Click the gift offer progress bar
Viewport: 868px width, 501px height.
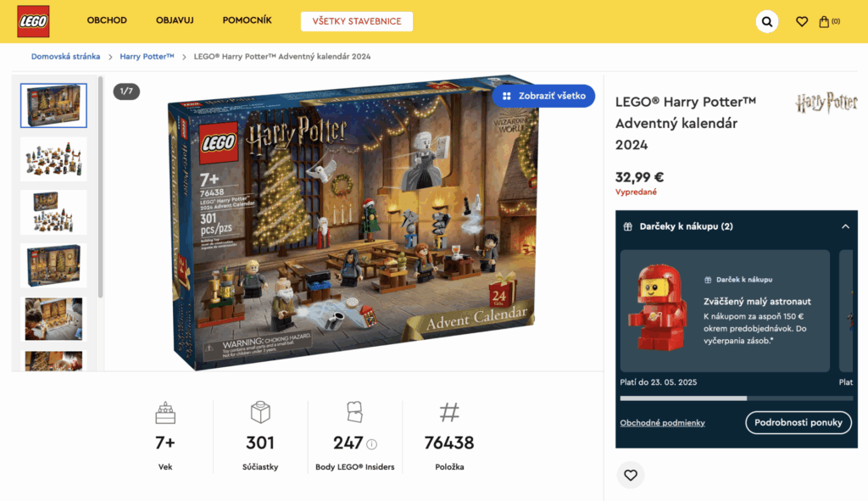point(737,398)
